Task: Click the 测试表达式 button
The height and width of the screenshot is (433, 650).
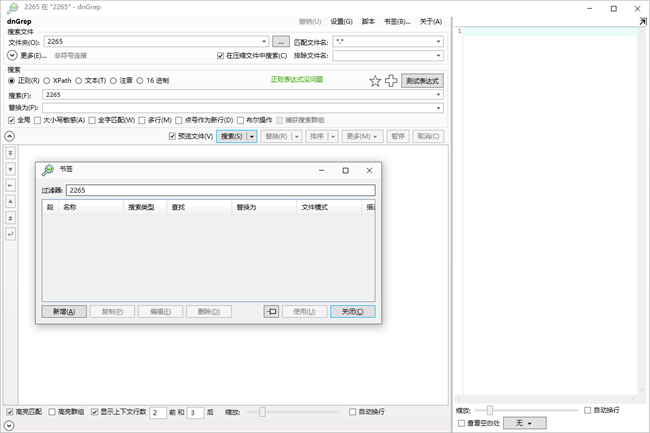Action: pos(421,81)
